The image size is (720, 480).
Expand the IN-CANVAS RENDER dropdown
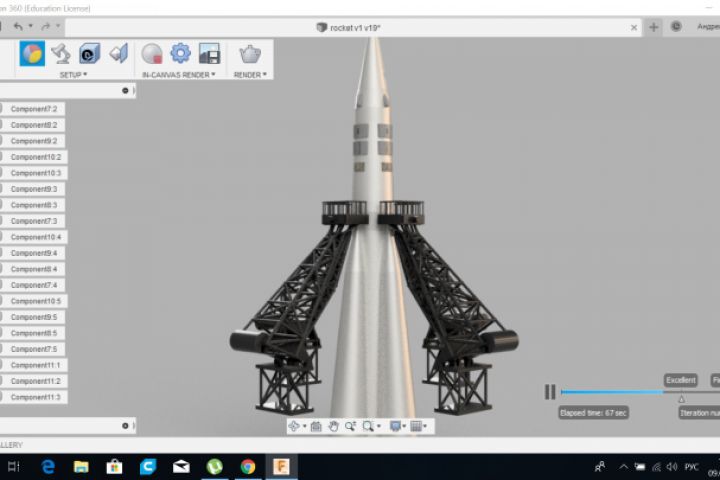(179, 75)
